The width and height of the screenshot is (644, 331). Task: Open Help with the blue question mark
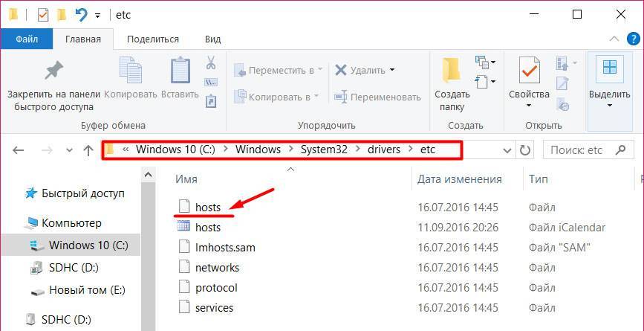tap(634, 39)
